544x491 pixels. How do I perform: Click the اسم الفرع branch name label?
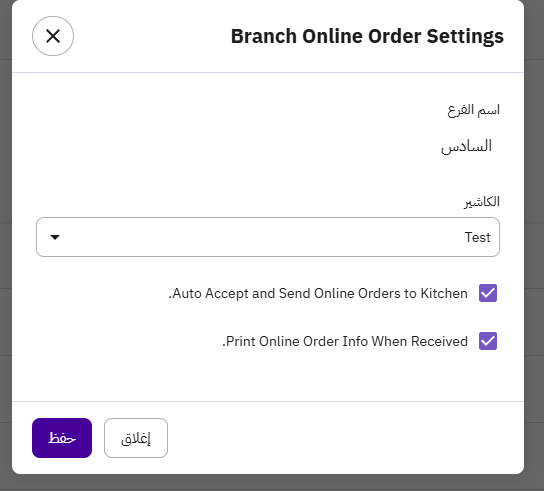coord(474,110)
